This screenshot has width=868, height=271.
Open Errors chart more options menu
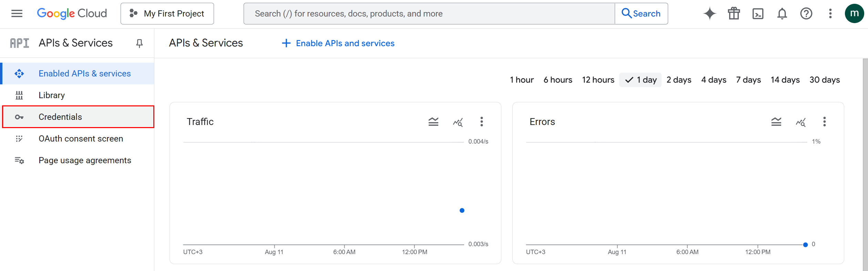825,122
